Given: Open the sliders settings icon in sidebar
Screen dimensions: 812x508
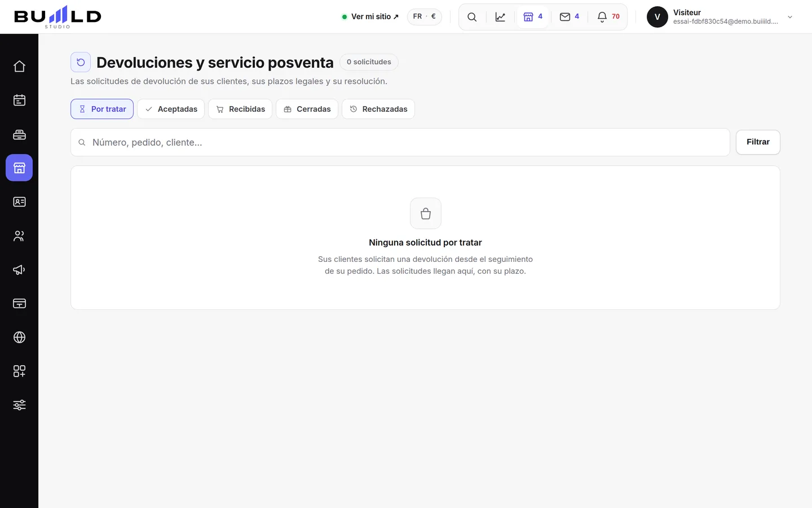Looking at the screenshot, I should [19, 405].
